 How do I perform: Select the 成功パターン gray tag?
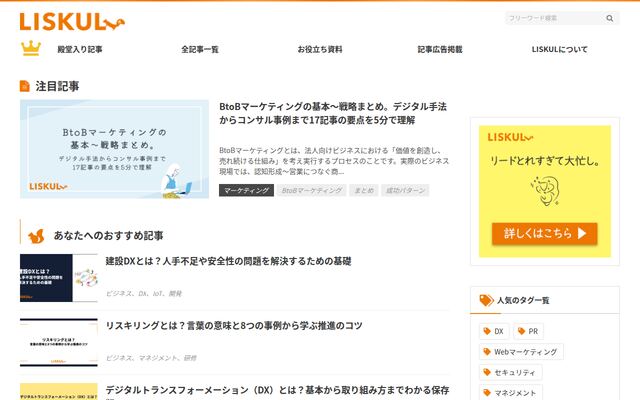click(x=405, y=190)
